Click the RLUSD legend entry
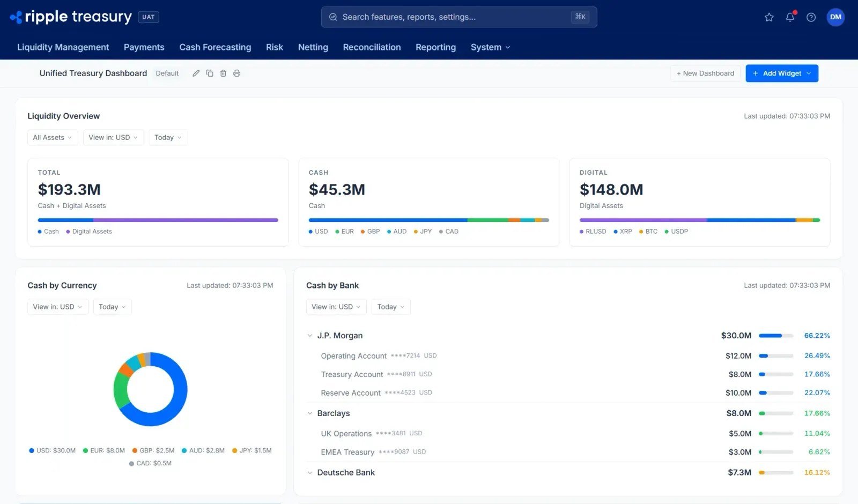Viewport: 858px width, 504px height. [x=593, y=232]
